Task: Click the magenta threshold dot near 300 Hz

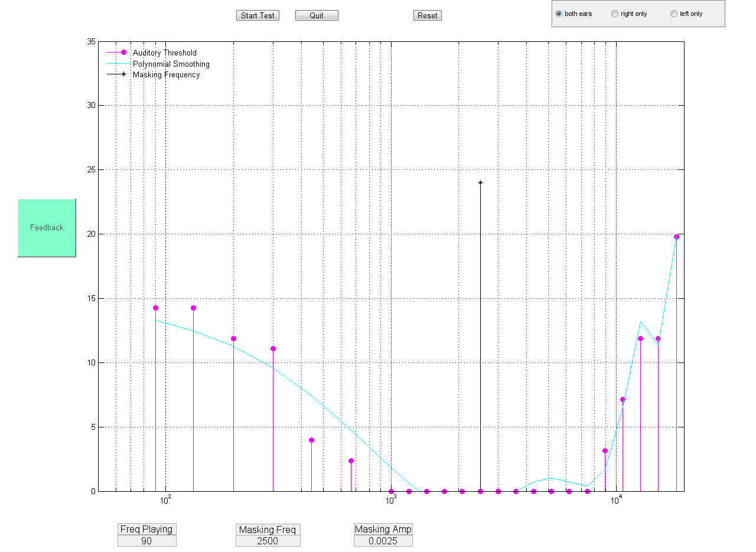Action: [x=273, y=348]
